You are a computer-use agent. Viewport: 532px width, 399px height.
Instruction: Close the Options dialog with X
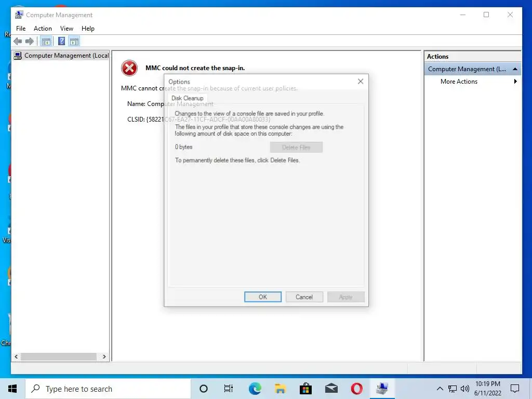point(361,82)
